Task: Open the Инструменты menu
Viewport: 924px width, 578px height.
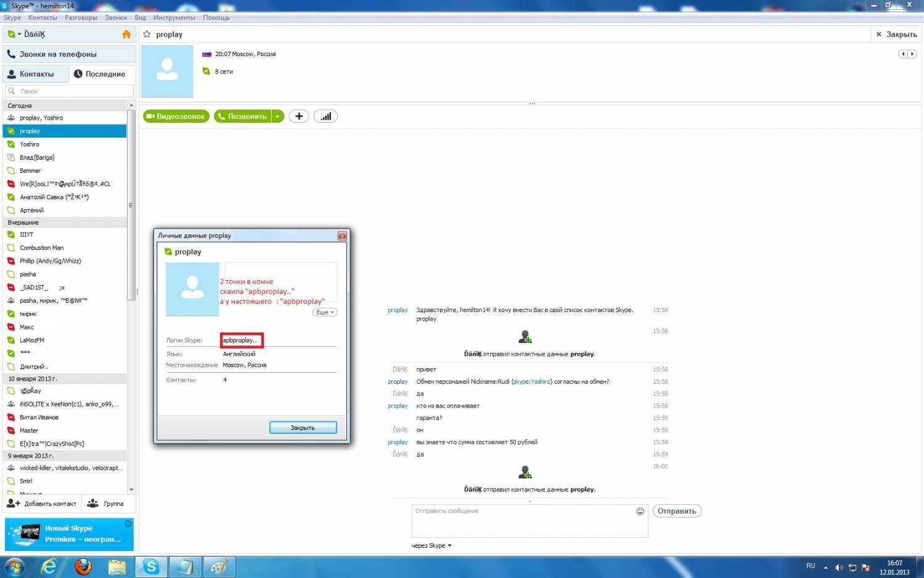Action: [174, 18]
